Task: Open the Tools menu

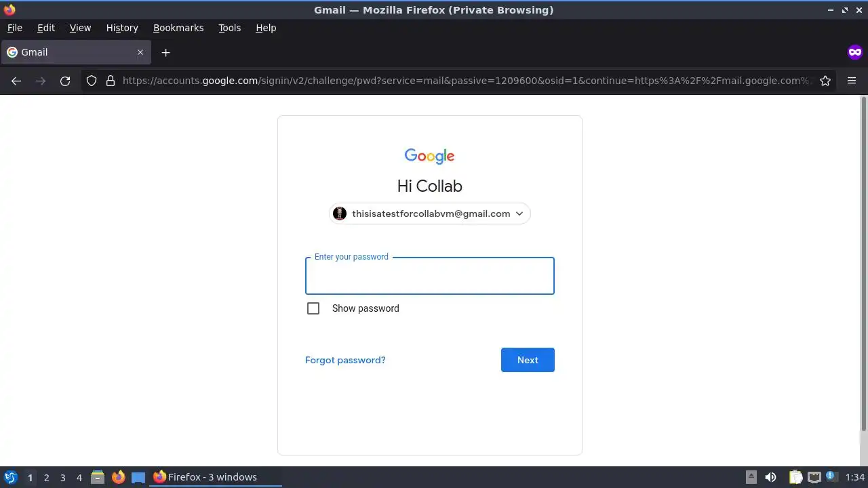Action: point(229,28)
